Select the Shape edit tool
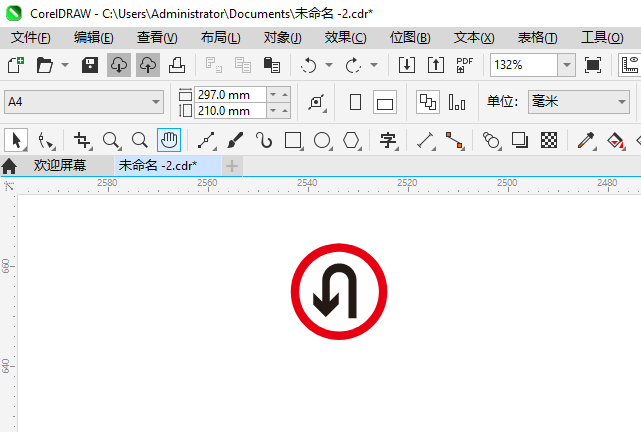 (46, 141)
